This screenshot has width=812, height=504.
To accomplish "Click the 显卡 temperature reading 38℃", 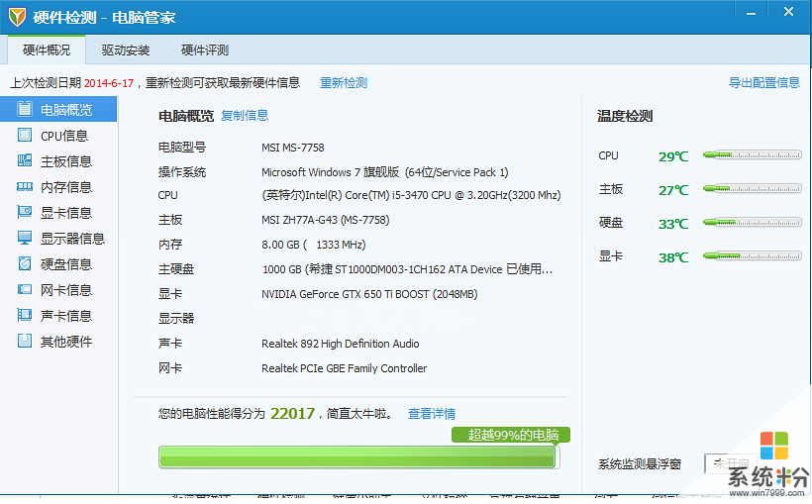I will click(x=673, y=257).
